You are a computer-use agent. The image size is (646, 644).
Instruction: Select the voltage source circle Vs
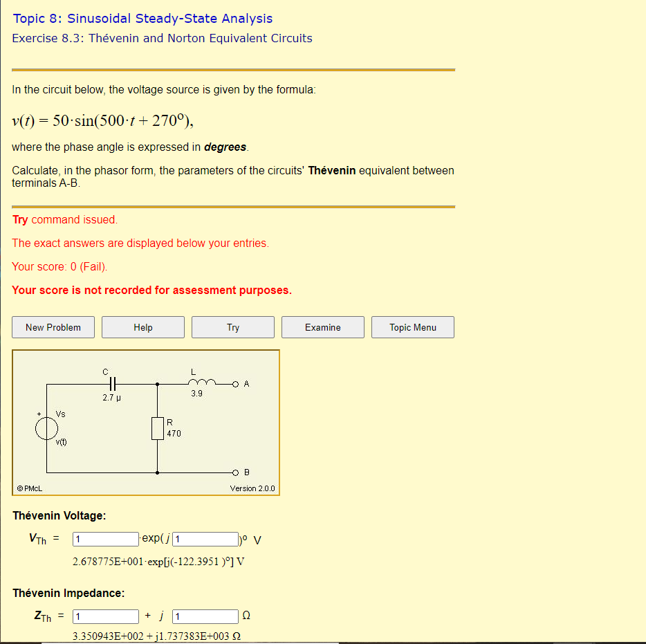tap(46, 427)
